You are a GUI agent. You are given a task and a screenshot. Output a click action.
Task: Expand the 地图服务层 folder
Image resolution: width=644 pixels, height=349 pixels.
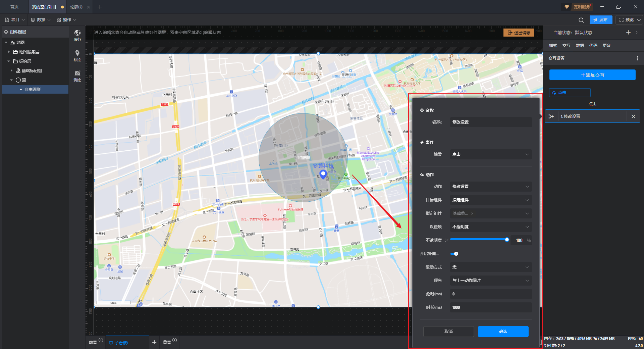pyautogui.click(x=9, y=52)
